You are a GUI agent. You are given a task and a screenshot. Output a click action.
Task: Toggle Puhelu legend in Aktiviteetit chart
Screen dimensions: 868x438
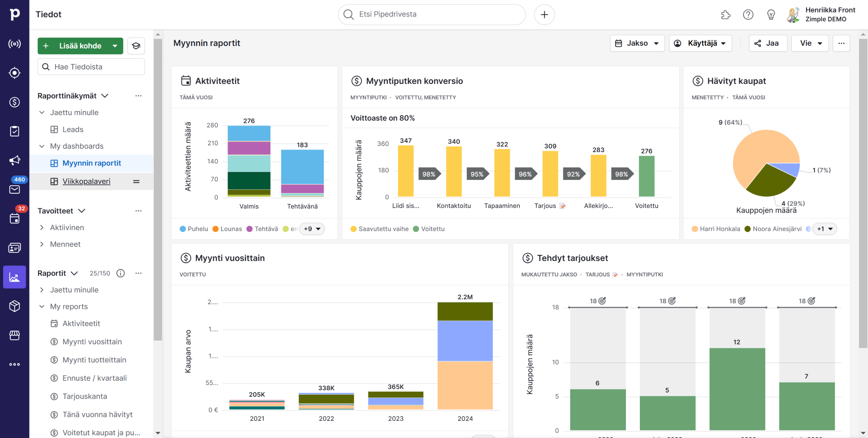[194, 229]
